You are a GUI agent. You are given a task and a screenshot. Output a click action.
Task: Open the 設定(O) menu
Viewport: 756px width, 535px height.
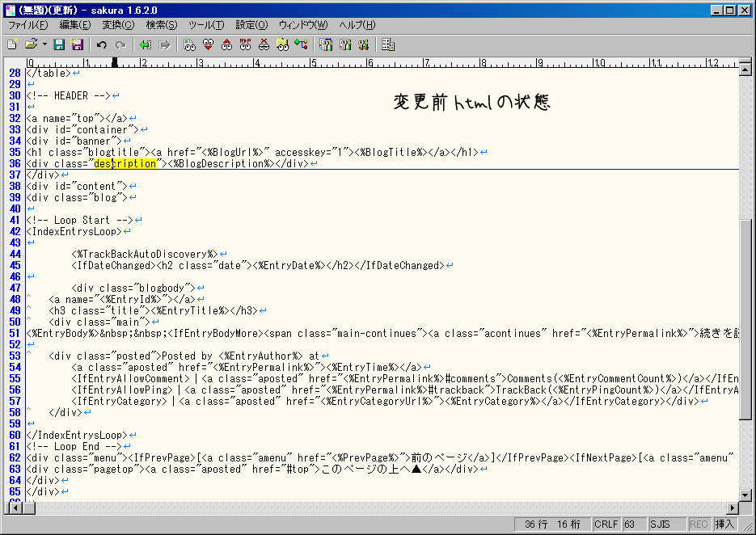point(251,25)
